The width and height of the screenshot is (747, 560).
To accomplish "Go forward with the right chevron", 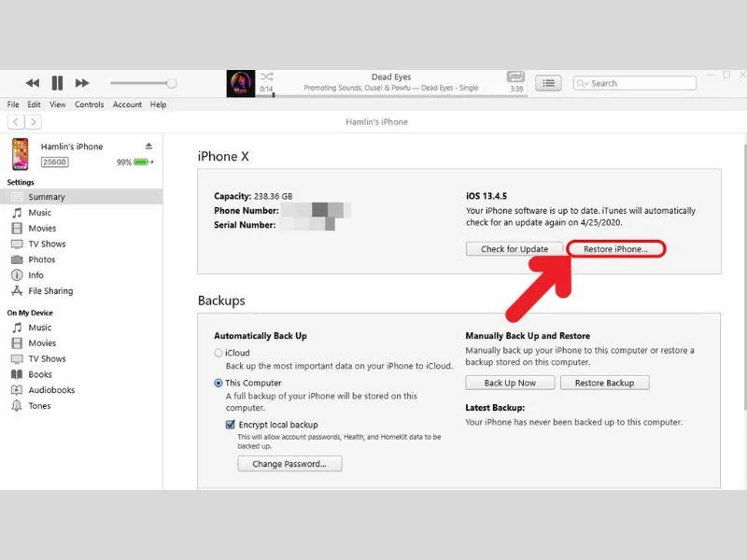I will 33,122.
